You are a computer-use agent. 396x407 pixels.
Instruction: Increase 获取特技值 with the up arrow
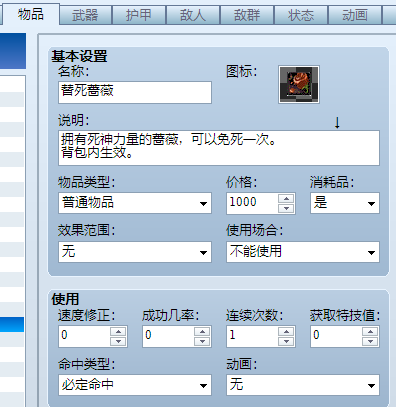(370, 331)
